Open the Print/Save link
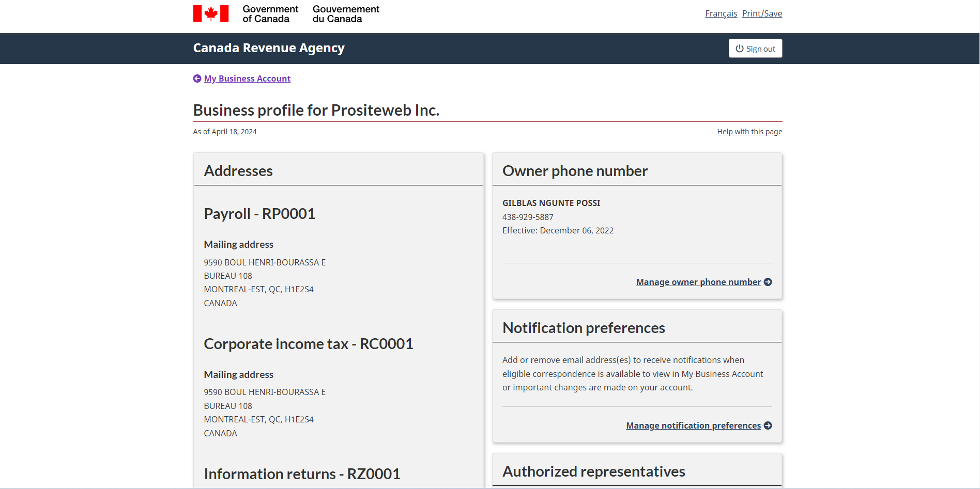 point(762,13)
